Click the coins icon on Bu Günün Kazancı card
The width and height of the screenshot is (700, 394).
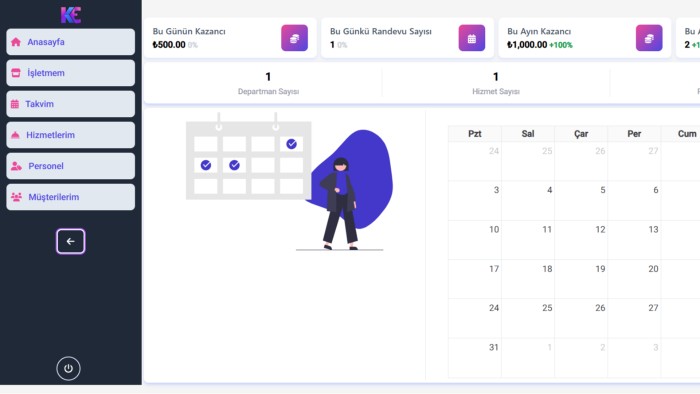point(294,38)
